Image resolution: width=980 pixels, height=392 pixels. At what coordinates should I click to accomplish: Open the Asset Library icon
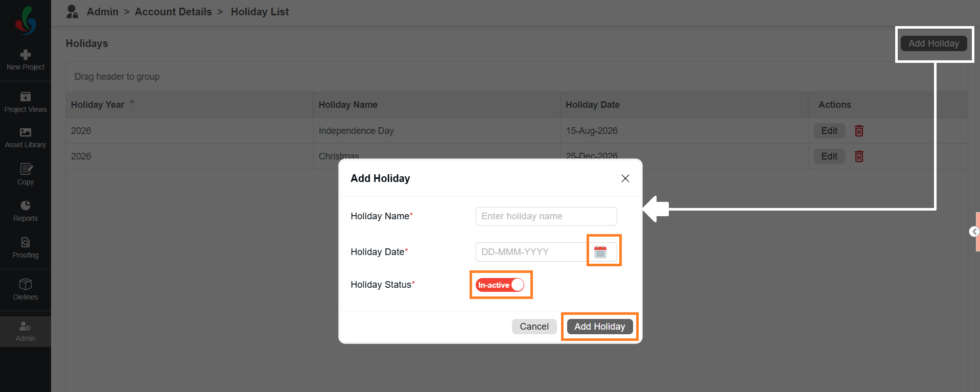click(26, 132)
